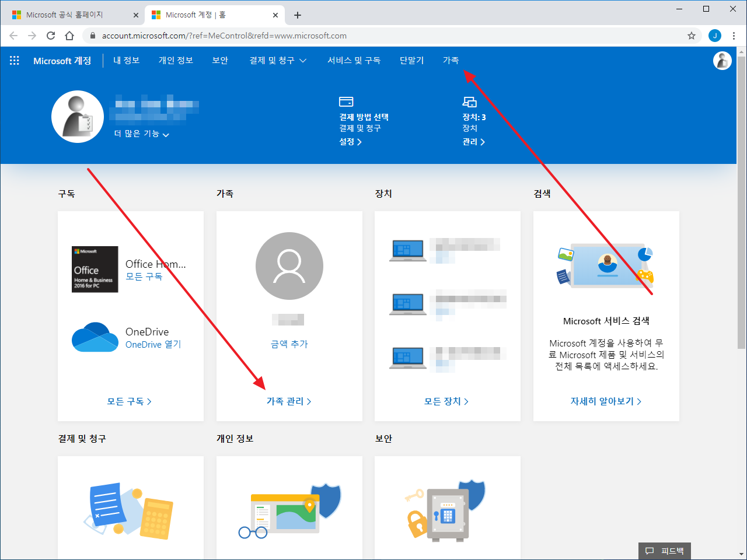Open the 서비스 및 구독 menu item
Viewport: 747px width, 560px height.
[x=354, y=61]
